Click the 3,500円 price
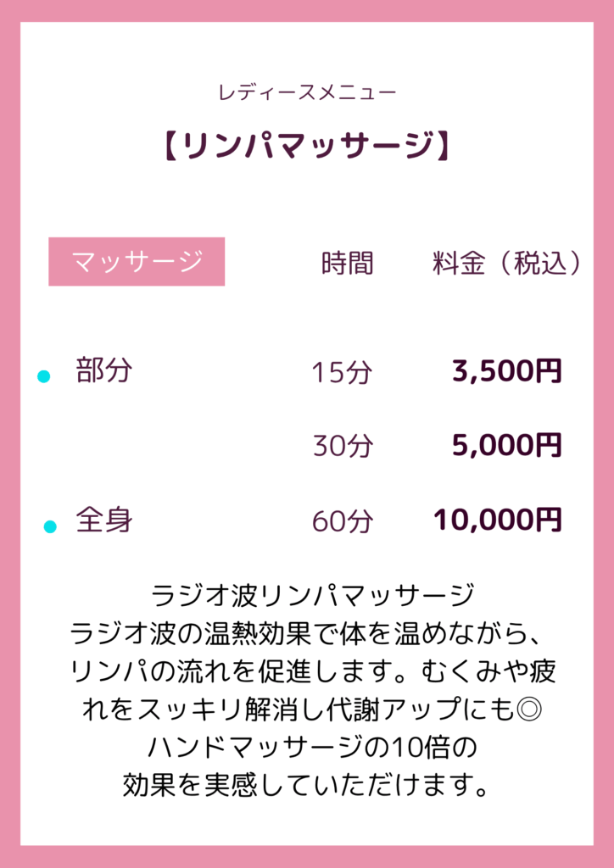This screenshot has width=614, height=868. point(507,371)
